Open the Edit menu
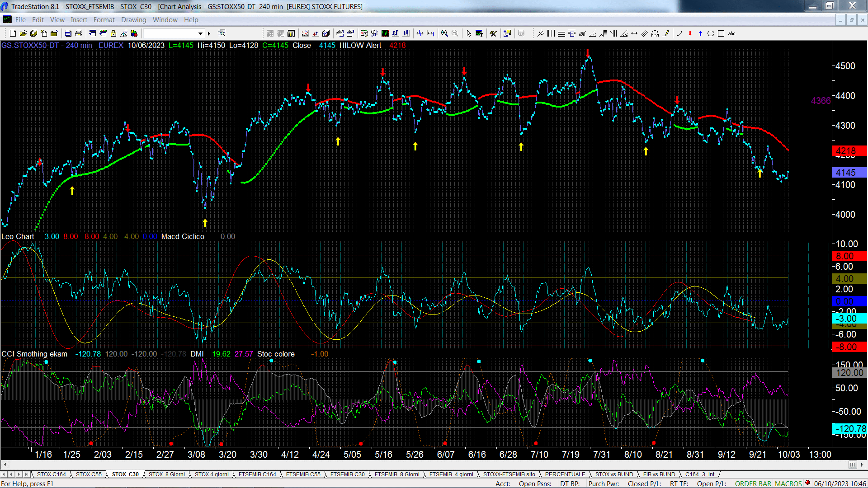The height and width of the screenshot is (488, 868). 38,20
